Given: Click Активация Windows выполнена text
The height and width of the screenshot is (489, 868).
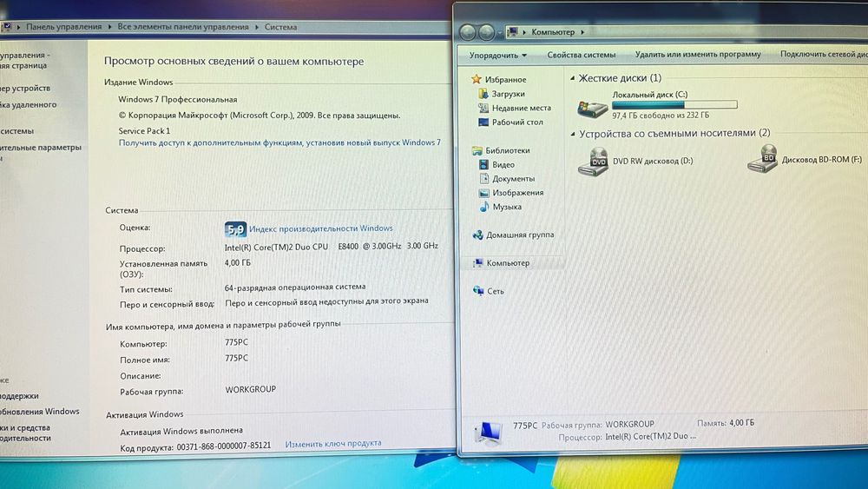Looking at the screenshot, I should tap(181, 430).
